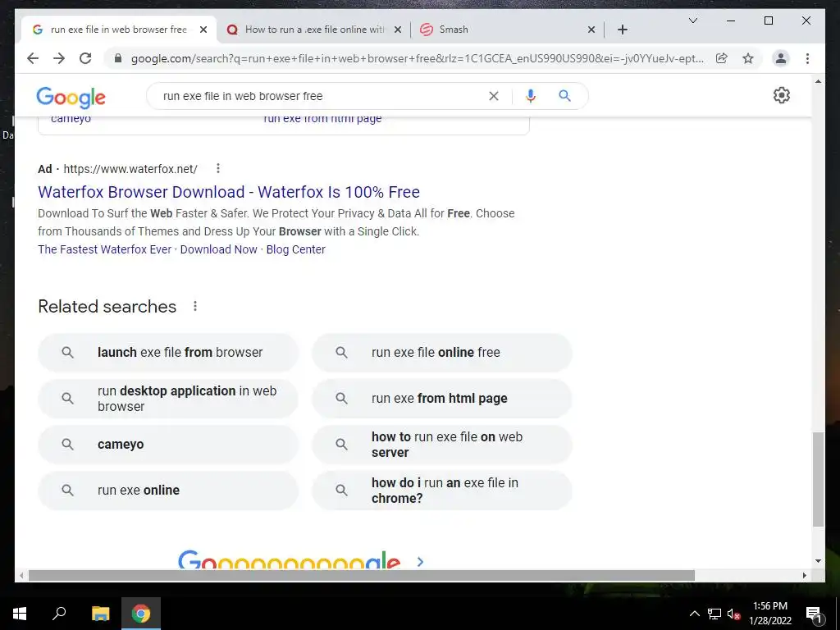Select the 'run exe file in web browser free' tab
840x630 pixels.
pos(118,30)
